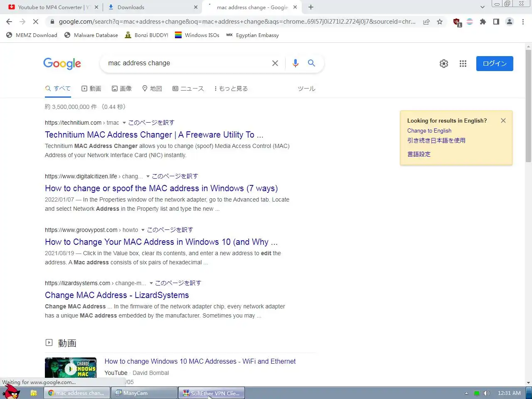Expand もっと見る more options
Viewport: 532px width, 399px height.
pos(231,89)
